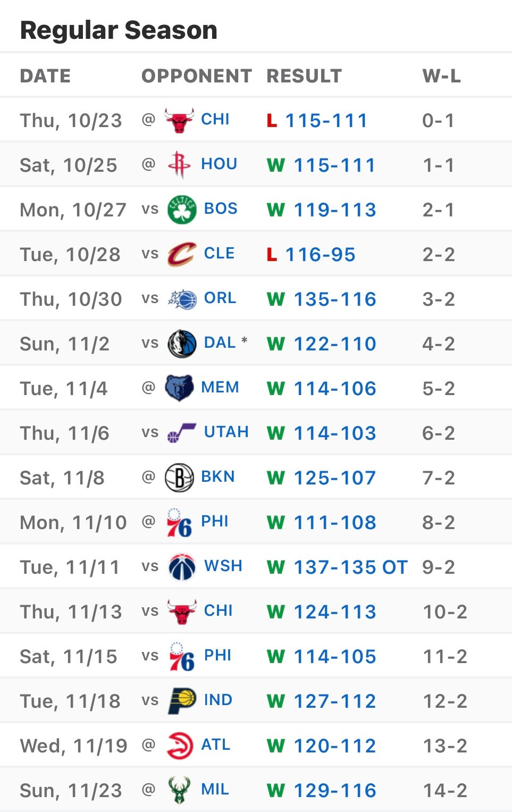
Task: Click the Indiana Pacers logo
Action: [182, 701]
